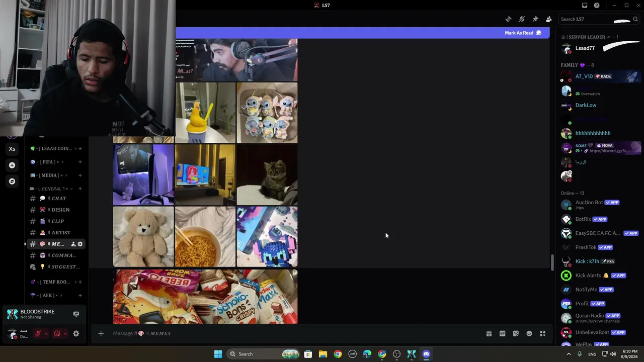Screen dimensions: 644x362
Task: Attach a file with the plus button
Action: pos(101,333)
